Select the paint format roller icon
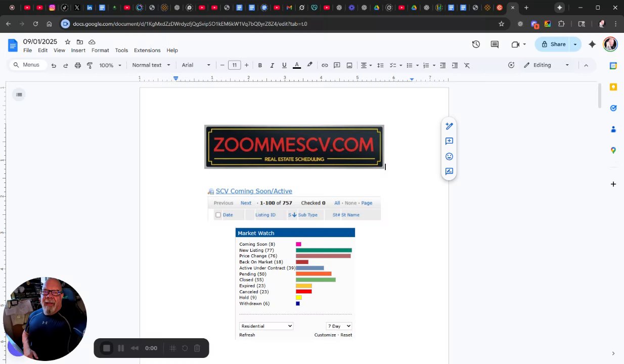Screen dimensions: 624x364 tap(90, 65)
